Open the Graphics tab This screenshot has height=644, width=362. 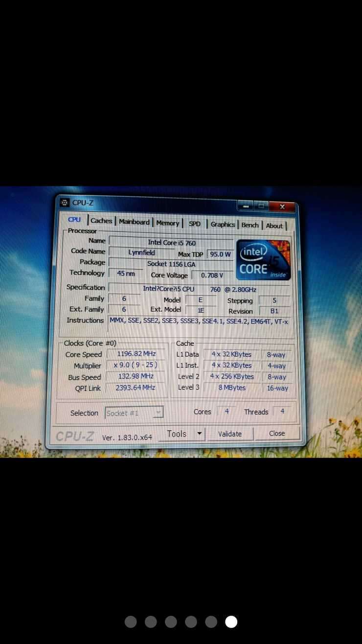[223, 225]
